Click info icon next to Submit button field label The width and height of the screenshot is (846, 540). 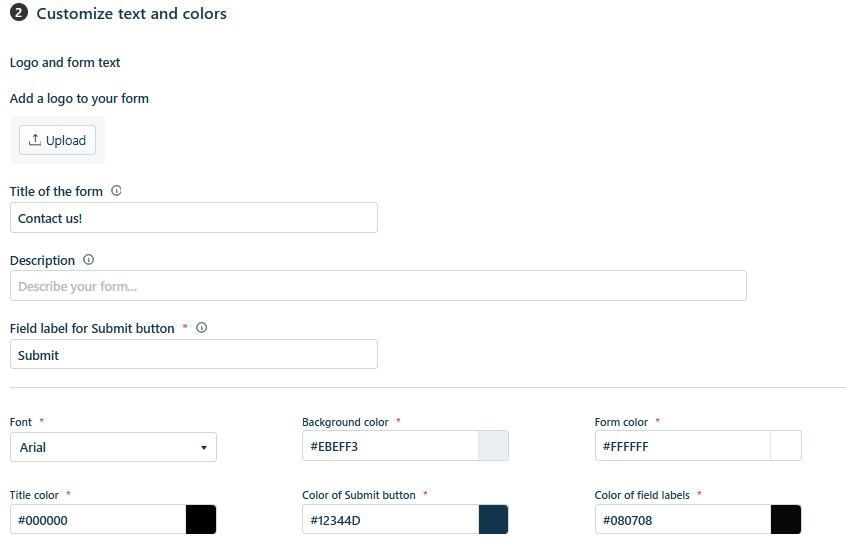tap(201, 328)
